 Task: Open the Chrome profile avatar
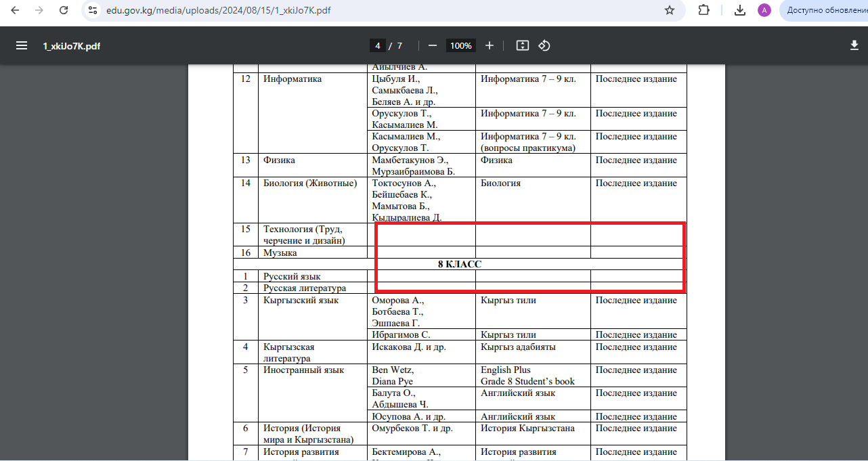[764, 10]
